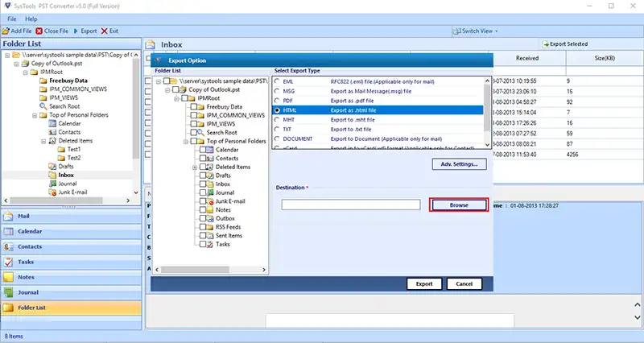
Task: Open the File menu
Action: 12,19
